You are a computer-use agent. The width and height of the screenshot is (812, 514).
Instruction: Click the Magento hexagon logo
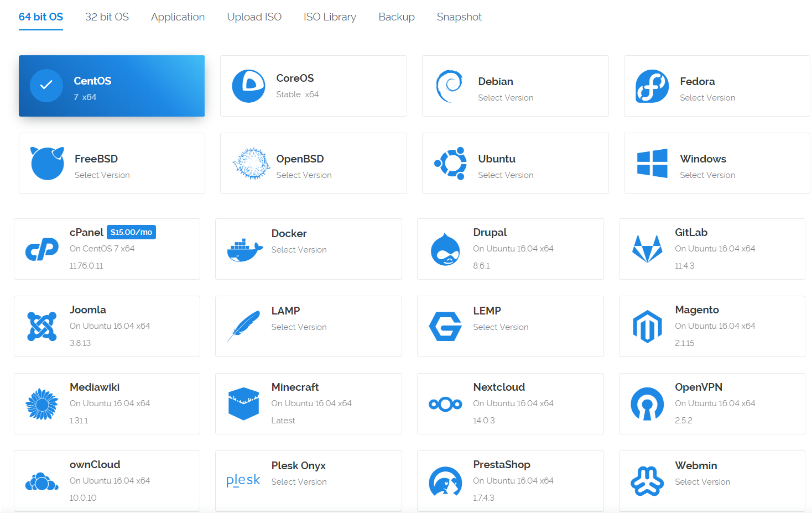click(x=647, y=327)
